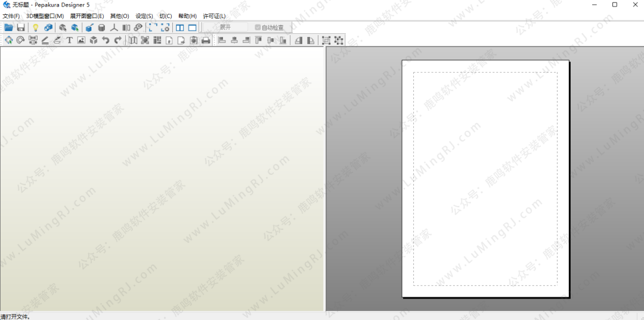Open the 许可证(L) menu
Image resolution: width=644 pixels, height=320 pixels.
coord(214,16)
